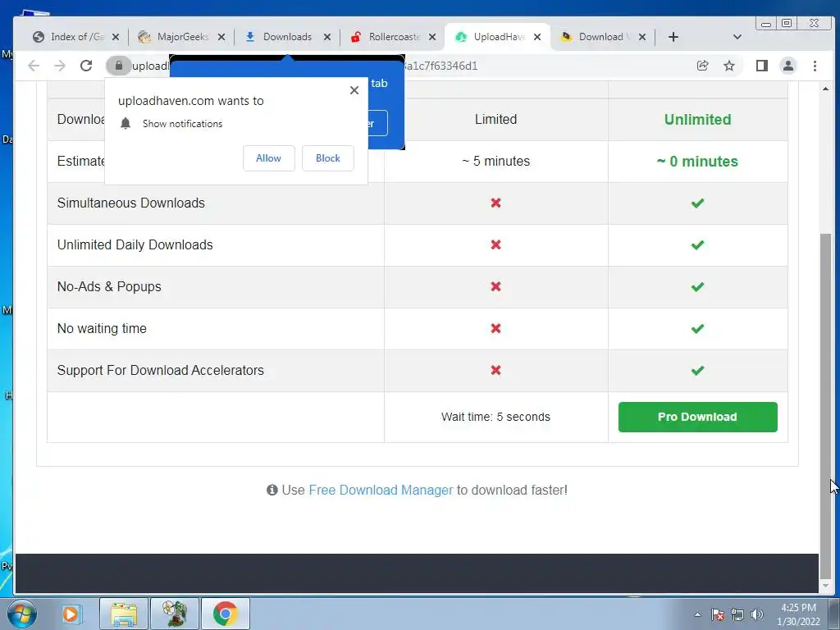The height and width of the screenshot is (630, 840).
Task: Click the page vertical scrollbar thumb
Action: [825, 406]
